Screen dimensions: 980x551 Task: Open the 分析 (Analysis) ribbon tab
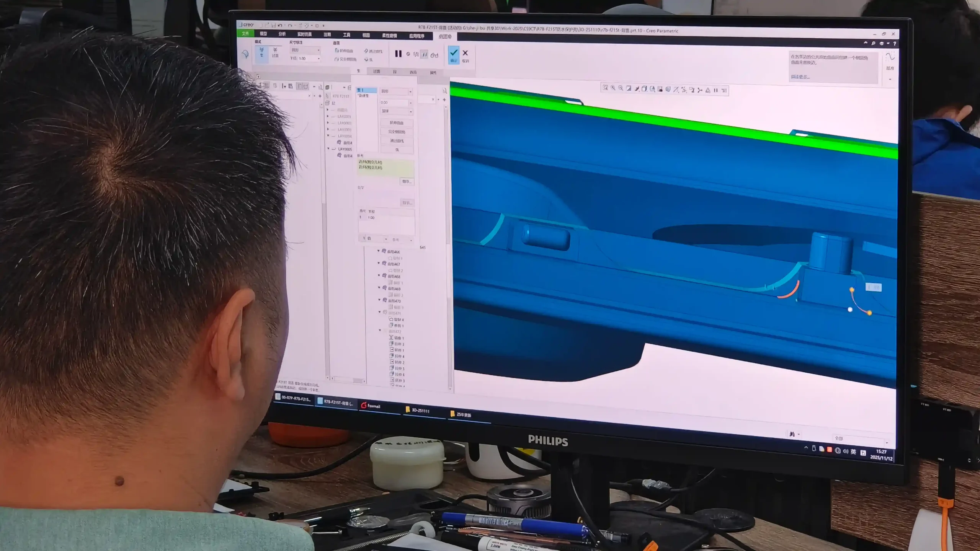point(282,34)
